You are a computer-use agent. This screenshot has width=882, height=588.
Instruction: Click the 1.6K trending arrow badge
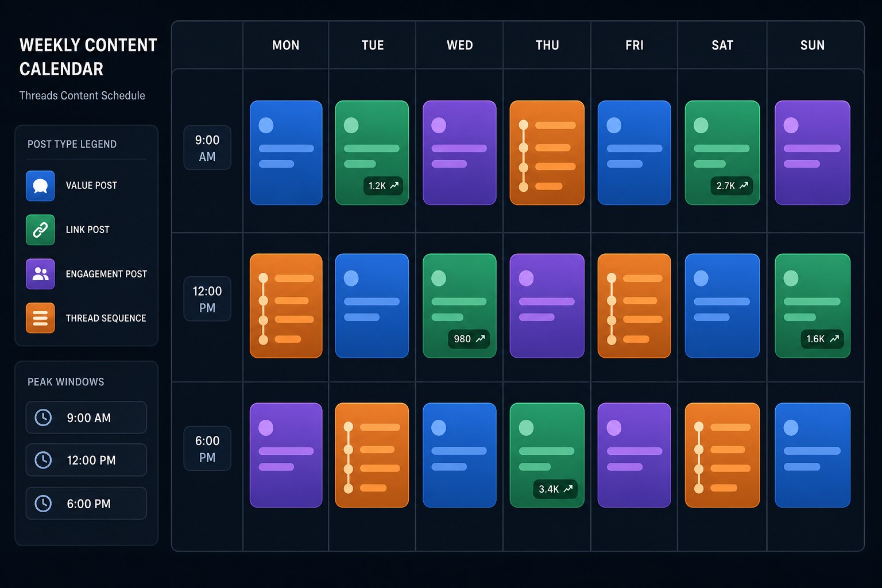point(822,339)
